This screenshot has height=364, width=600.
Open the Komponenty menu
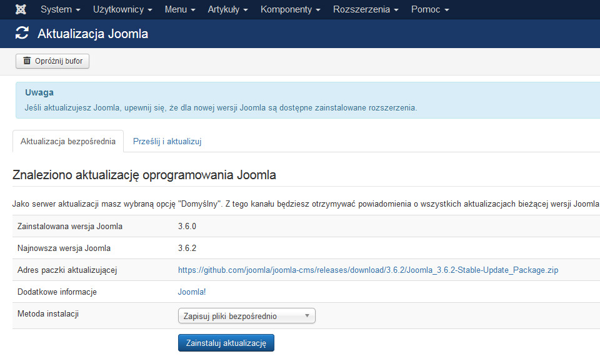coord(291,9)
